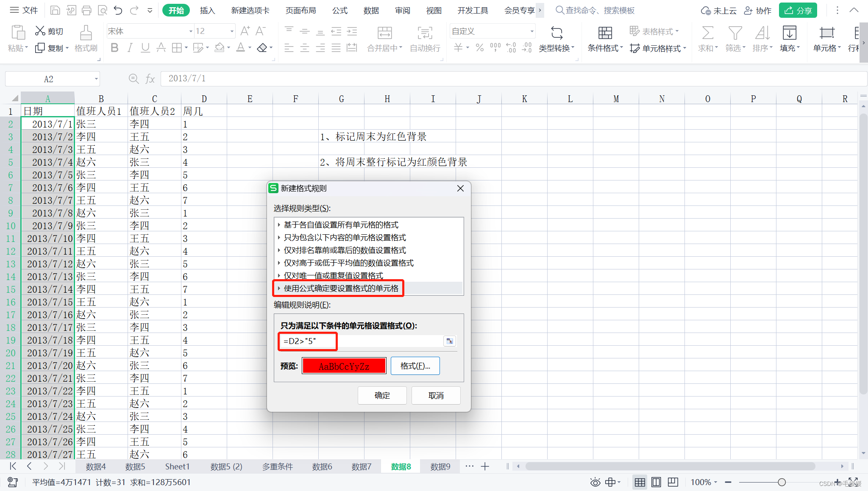868x491 pixels.
Task: Click the undo arrow icon
Action: click(118, 10)
